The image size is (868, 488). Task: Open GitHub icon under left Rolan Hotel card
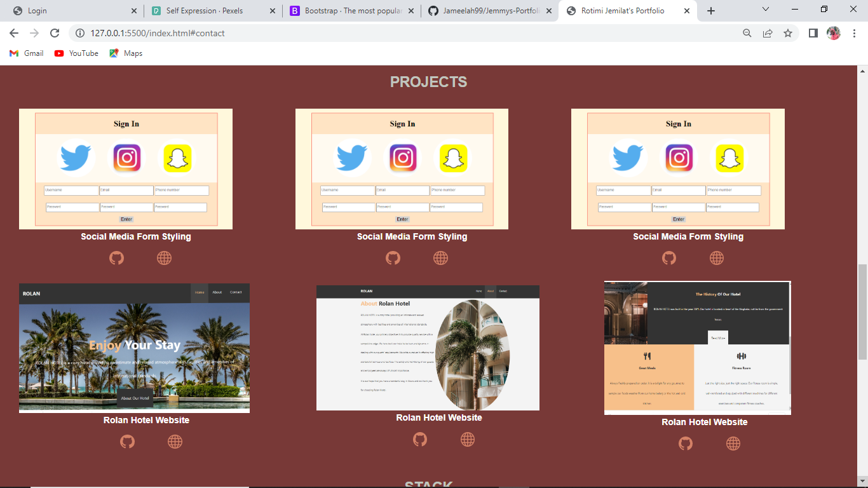(127, 442)
